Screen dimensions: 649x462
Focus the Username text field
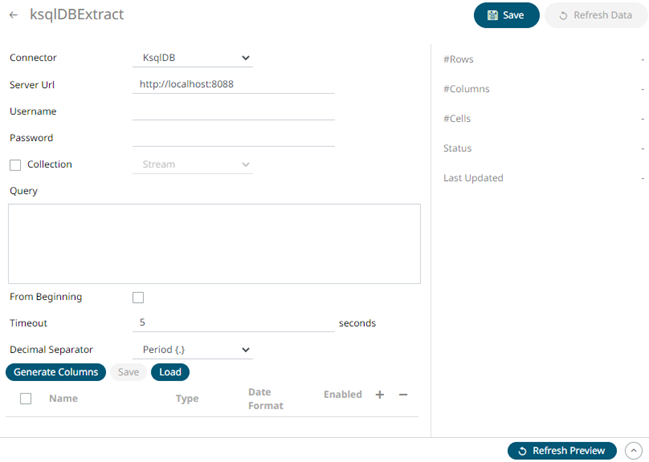point(233,111)
